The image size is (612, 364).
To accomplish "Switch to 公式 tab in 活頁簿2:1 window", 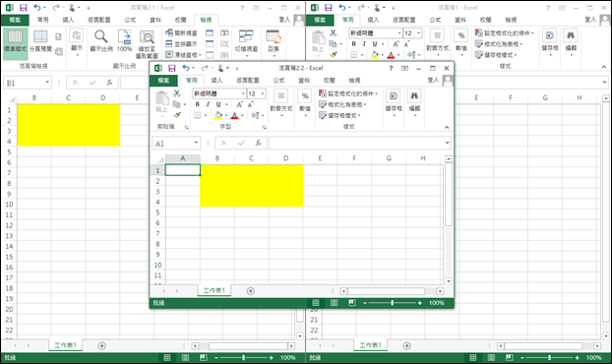I will 130,20.
